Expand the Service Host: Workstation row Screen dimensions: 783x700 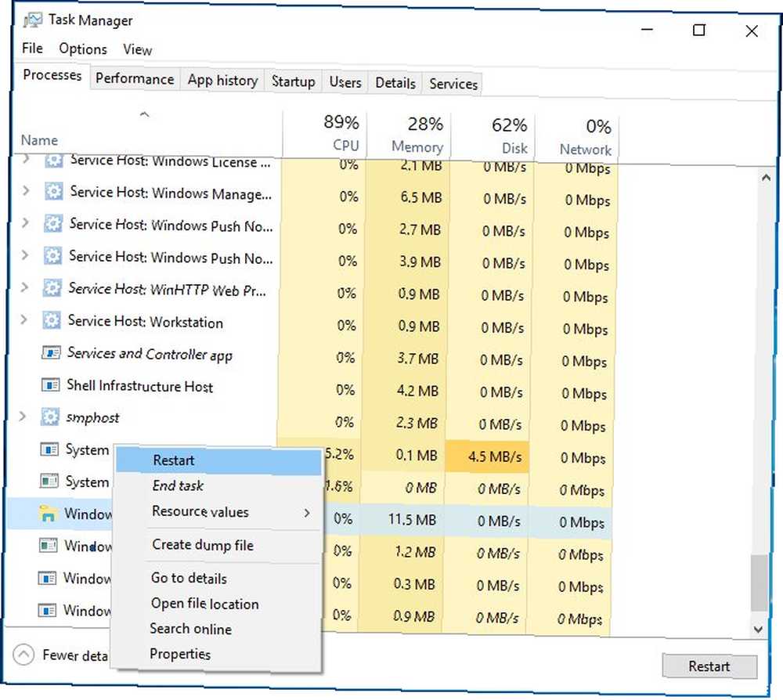coord(24,319)
